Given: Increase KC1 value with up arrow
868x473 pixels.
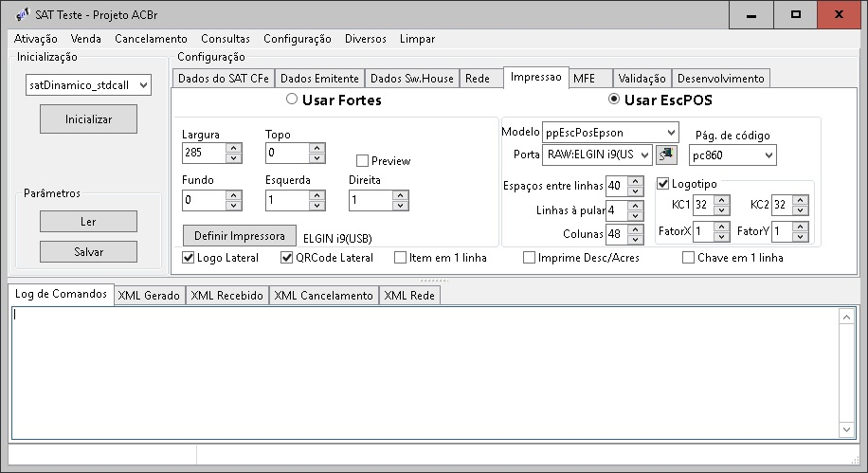Looking at the screenshot, I should (721, 200).
